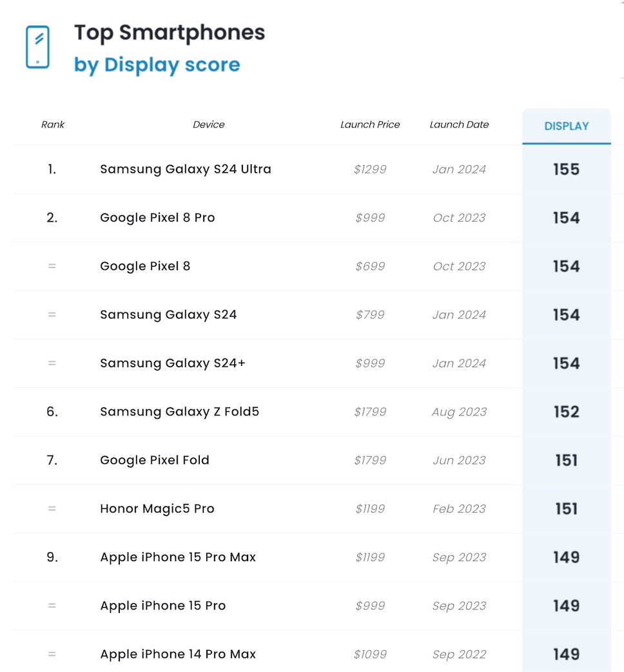Click the Rank column header

[53, 124]
